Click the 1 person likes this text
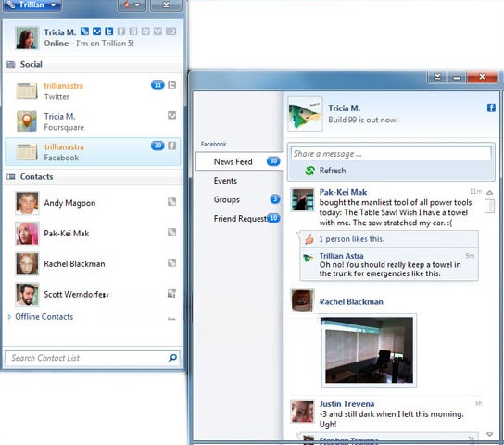The height and width of the screenshot is (445, 504). [352, 239]
